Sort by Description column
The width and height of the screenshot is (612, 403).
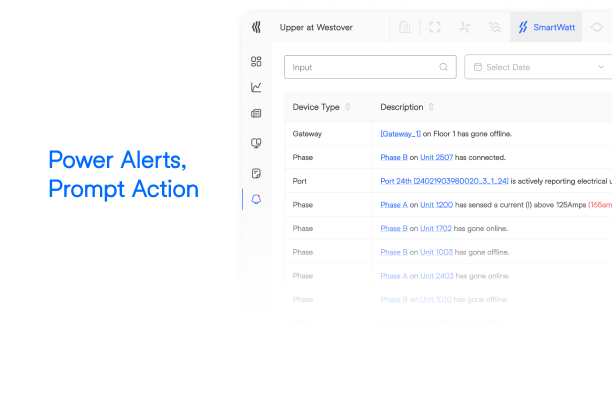point(431,107)
